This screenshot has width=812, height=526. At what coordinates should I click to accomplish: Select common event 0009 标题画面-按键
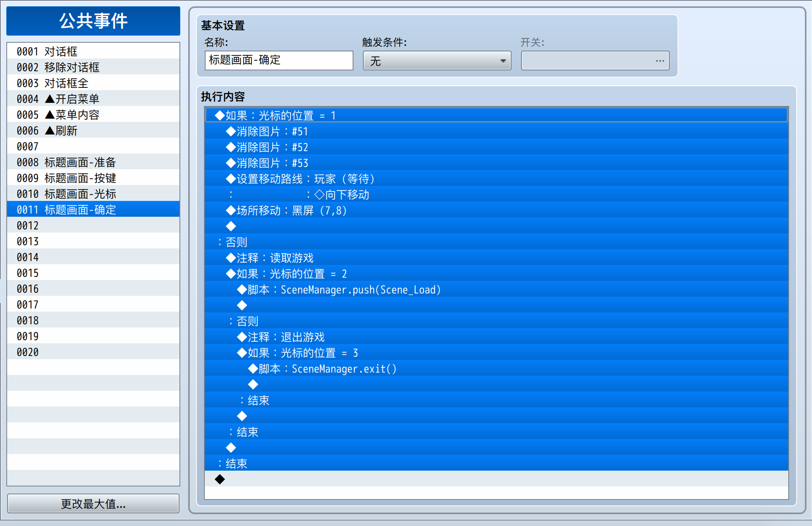point(93,178)
